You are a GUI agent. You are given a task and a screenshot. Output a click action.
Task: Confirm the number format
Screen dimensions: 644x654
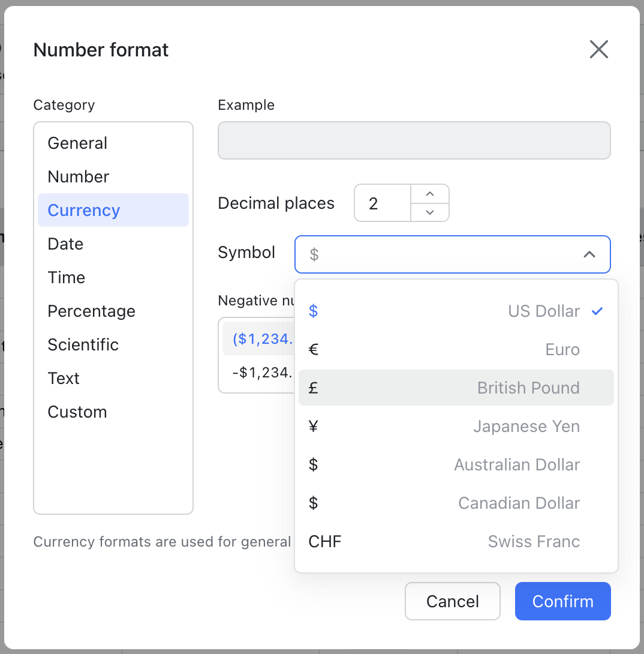click(562, 601)
